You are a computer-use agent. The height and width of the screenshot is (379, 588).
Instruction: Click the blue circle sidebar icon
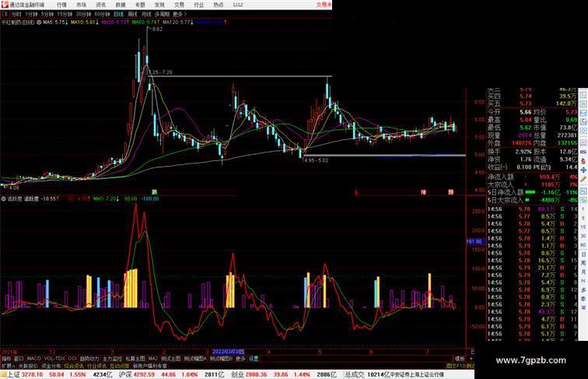pyautogui.click(x=583, y=131)
